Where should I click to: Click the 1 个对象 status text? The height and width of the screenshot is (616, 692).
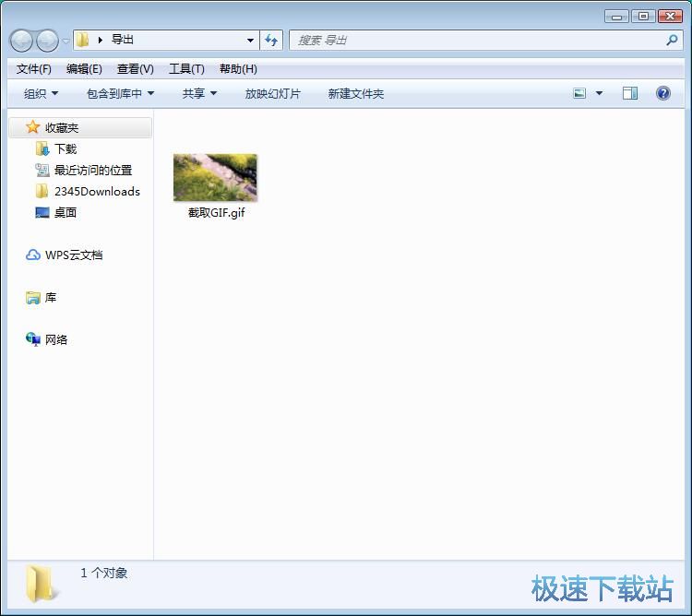click(104, 573)
